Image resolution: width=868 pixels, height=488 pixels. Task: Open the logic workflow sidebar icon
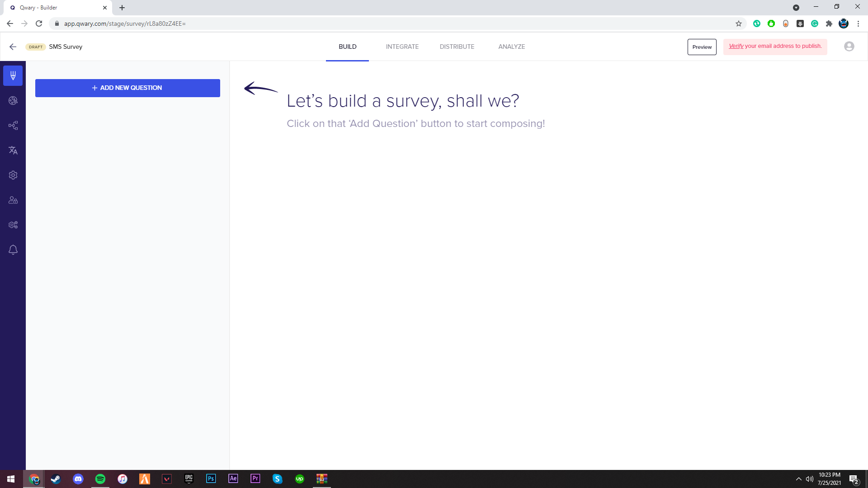tap(13, 126)
